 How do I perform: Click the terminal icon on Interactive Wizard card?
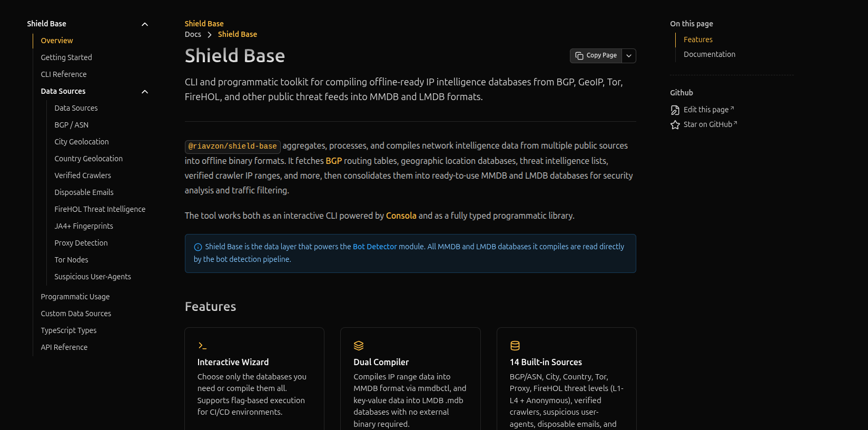click(202, 346)
